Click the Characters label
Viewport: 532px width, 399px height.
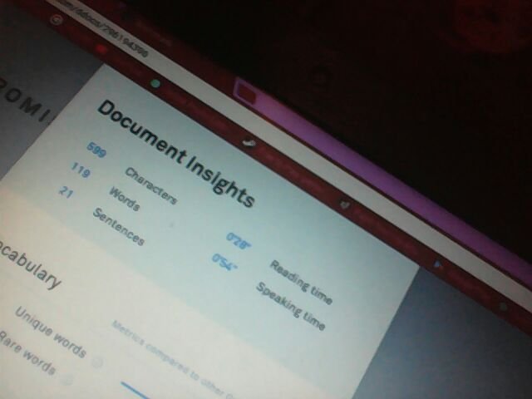point(151,186)
